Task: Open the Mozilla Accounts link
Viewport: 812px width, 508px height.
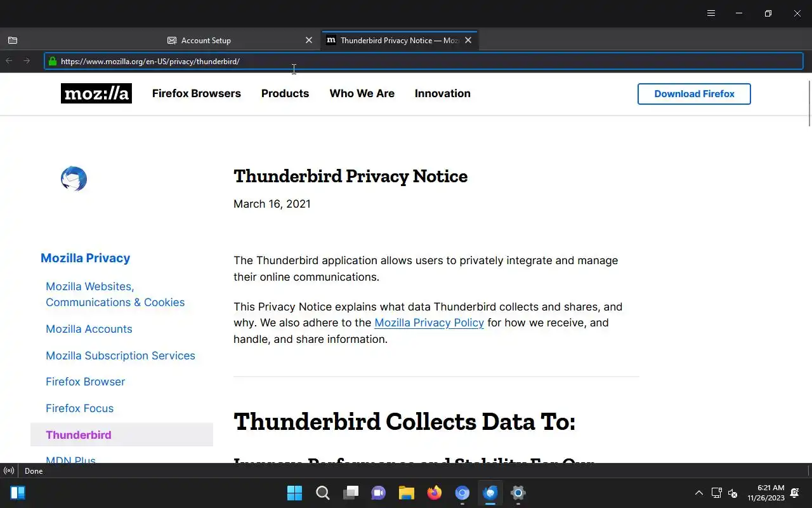Action: pos(89,329)
